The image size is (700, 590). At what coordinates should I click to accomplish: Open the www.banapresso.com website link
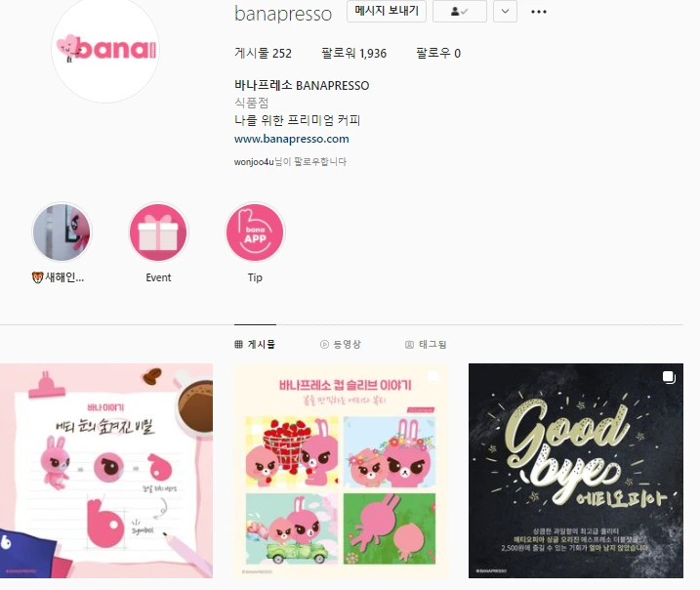tap(292, 139)
